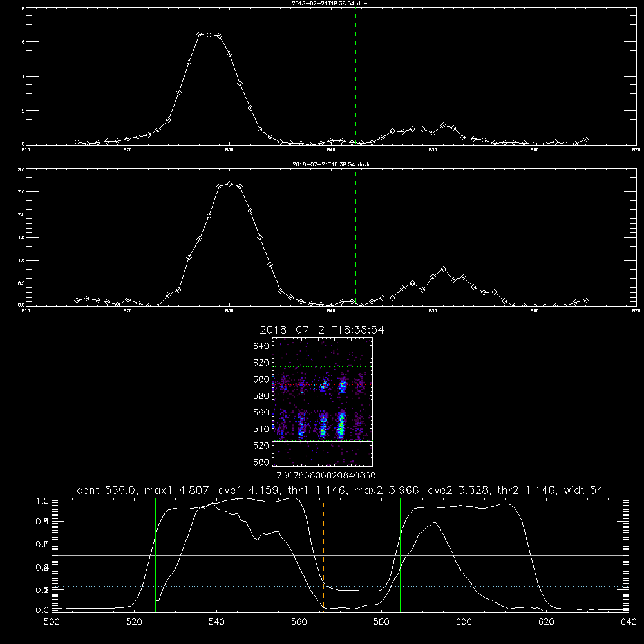The width and height of the screenshot is (644, 644).
Task: Click the spectral image y-axis label 580
Action: click(261, 396)
